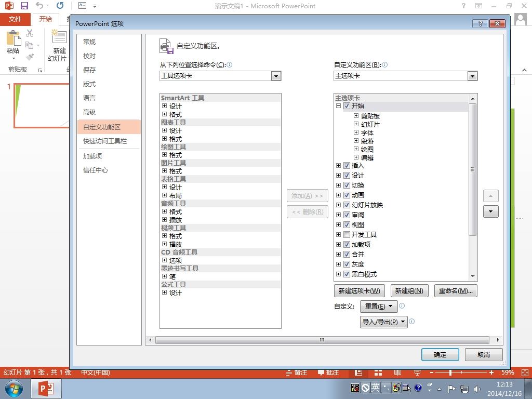Image resolution: width=532 pixels, height=399 pixels.
Task: Uncheck the 动画 tab checkbox
Action: tap(347, 195)
